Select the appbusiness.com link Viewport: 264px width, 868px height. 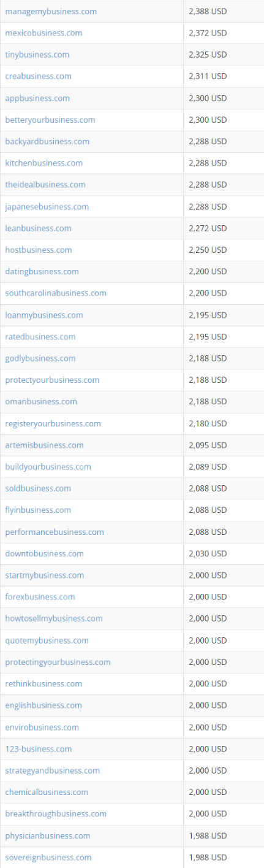pos(37,98)
